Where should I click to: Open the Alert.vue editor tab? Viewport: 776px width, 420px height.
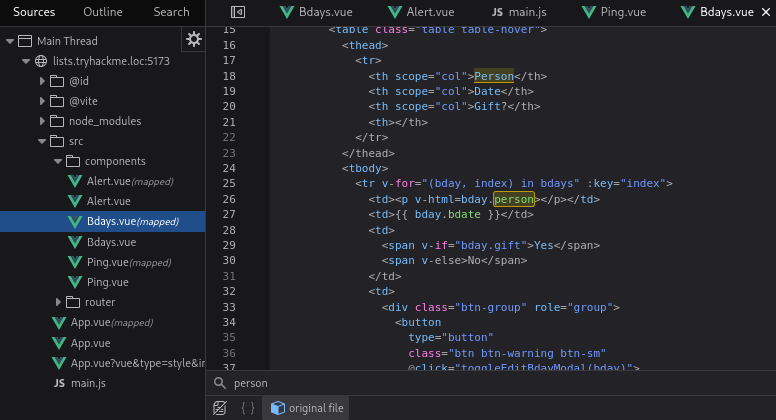[x=421, y=12]
